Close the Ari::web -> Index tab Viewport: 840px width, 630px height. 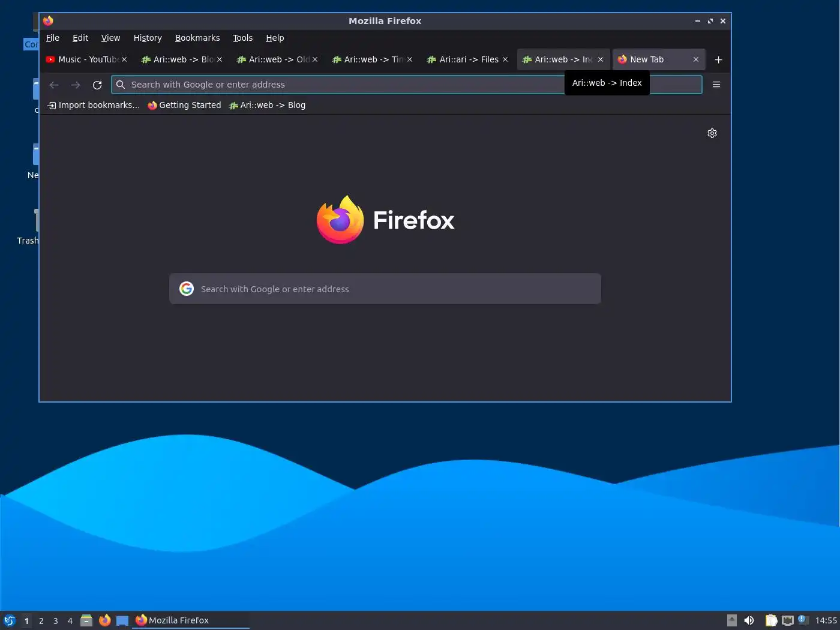point(601,59)
